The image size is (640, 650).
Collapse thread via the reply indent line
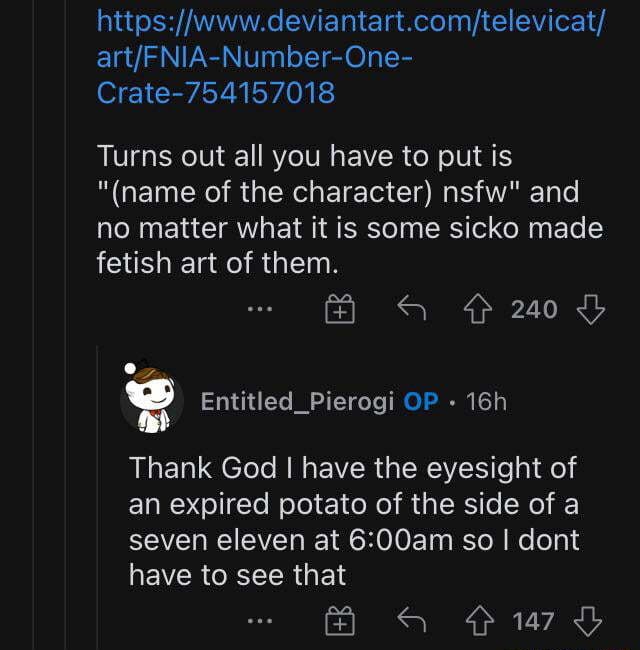point(97,500)
